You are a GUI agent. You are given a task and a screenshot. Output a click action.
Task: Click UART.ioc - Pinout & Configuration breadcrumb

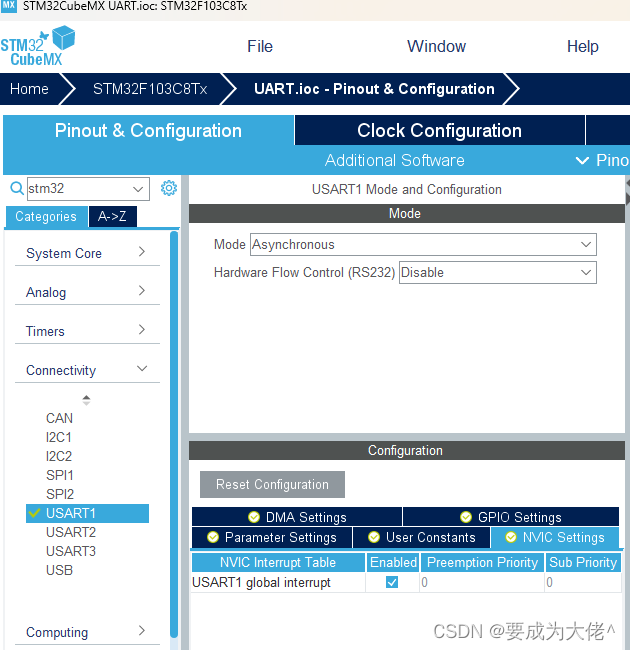pyautogui.click(x=374, y=89)
